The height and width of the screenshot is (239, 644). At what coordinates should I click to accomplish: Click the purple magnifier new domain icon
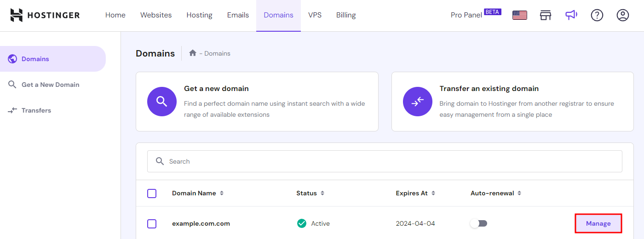(x=161, y=102)
